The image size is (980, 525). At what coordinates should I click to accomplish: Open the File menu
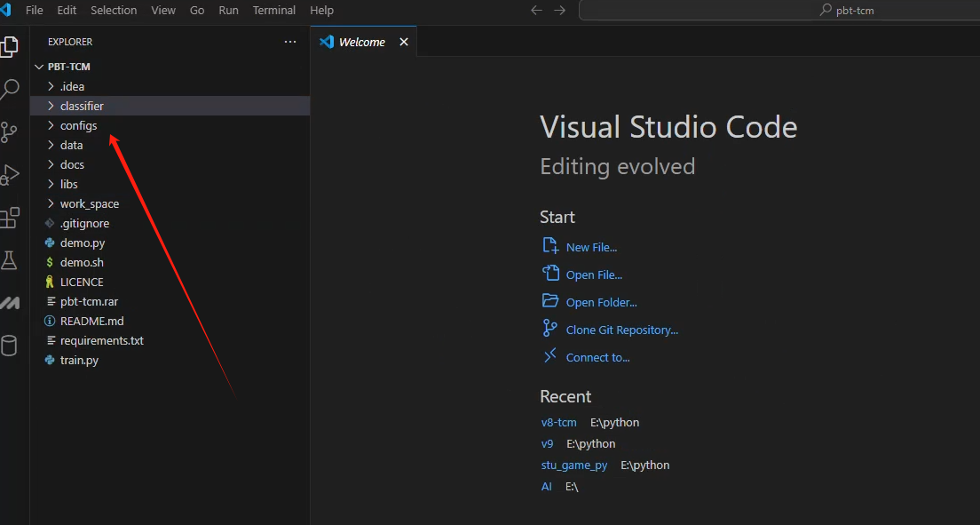[x=35, y=11]
